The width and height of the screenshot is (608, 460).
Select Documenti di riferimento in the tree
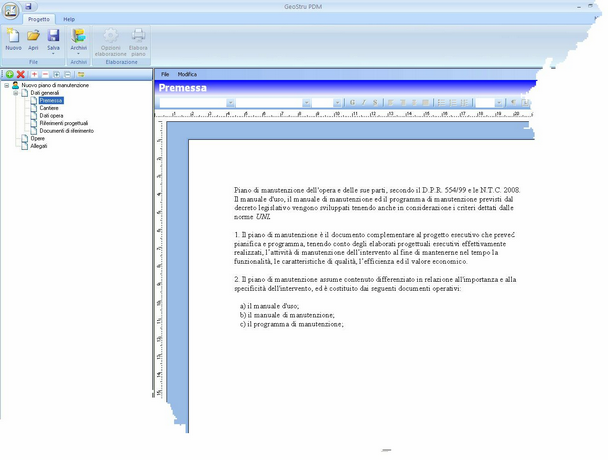67,131
